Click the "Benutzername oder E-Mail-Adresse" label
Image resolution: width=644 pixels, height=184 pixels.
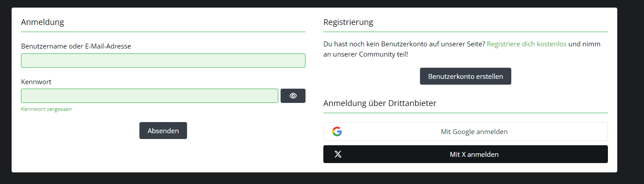[x=76, y=46]
